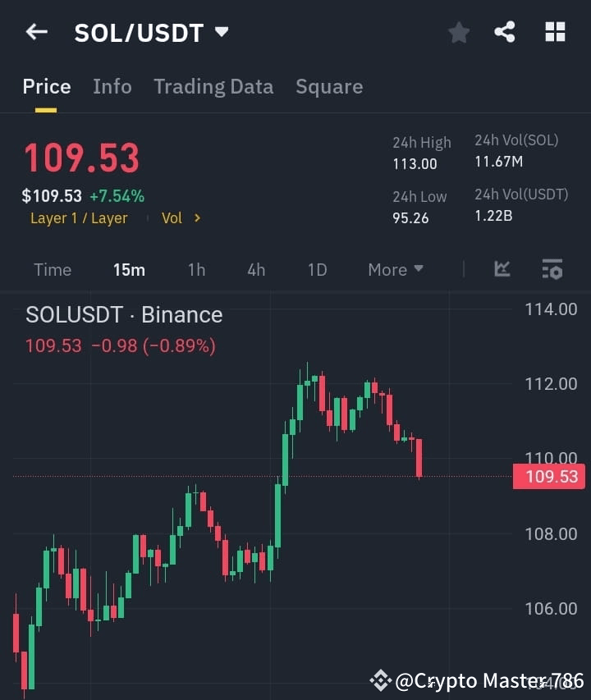Screen dimensions: 591x700
Task: Open chart settings with the gear-list icon
Action: click(x=552, y=268)
